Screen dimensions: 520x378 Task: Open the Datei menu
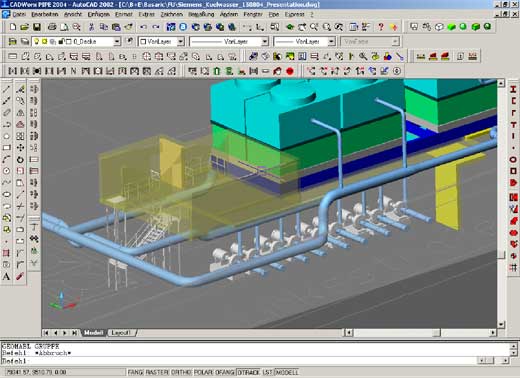pyautogui.click(x=19, y=14)
